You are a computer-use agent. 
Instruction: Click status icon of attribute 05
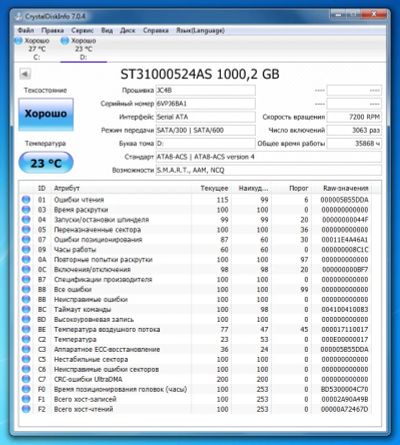(26, 230)
